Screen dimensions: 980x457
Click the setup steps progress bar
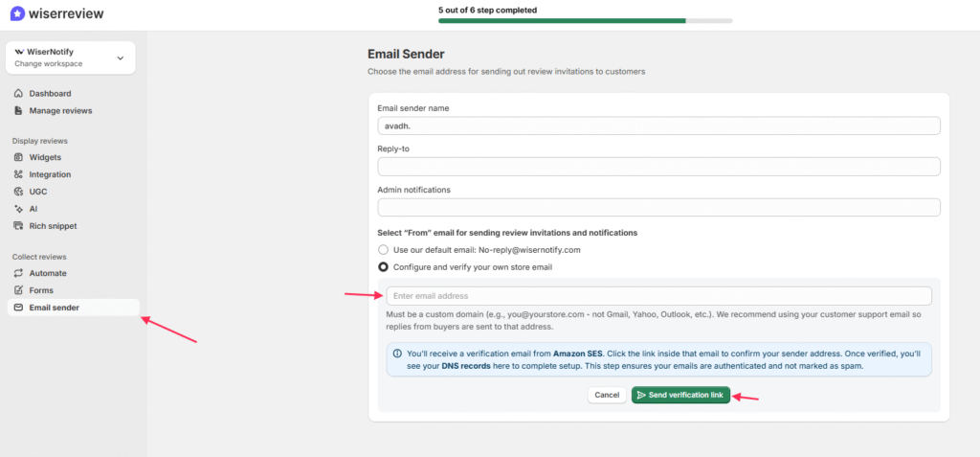(x=585, y=20)
